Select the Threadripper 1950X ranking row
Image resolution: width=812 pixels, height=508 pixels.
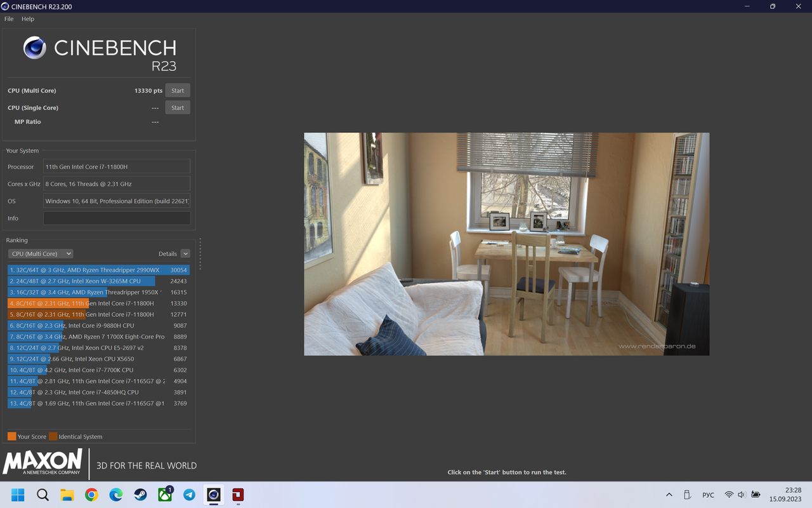click(x=98, y=292)
